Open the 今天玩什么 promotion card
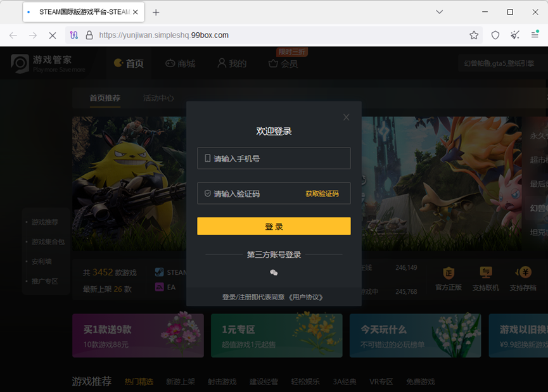Image resolution: width=548 pixels, height=392 pixels. [x=415, y=336]
